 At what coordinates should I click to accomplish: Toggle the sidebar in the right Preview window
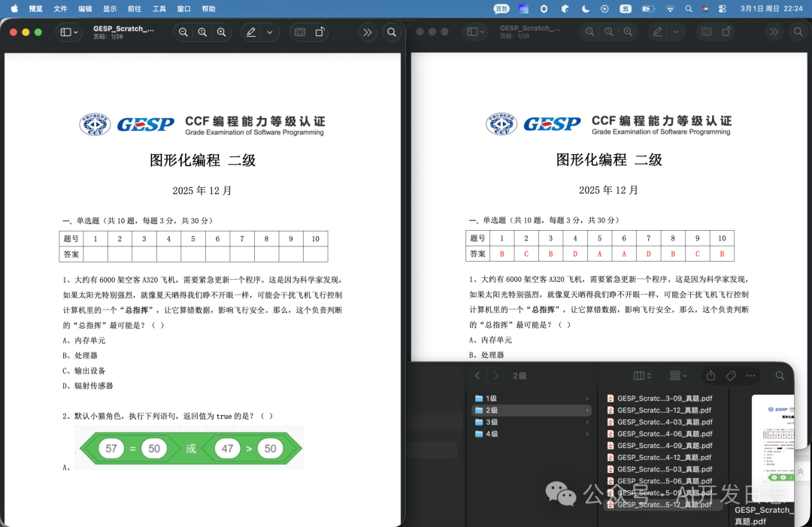pyautogui.click(x=475, y=32)
